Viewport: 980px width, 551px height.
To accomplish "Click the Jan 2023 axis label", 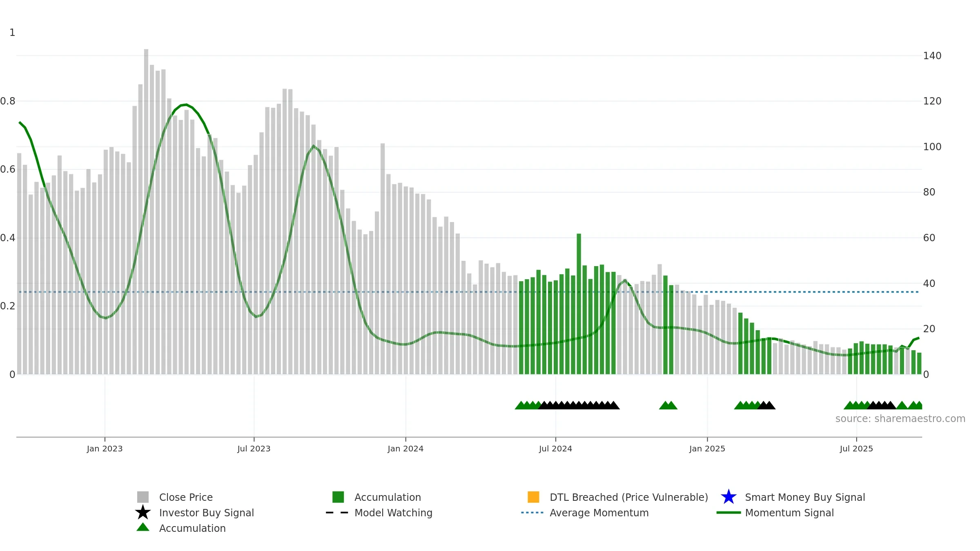I will [x=105, y=449].
